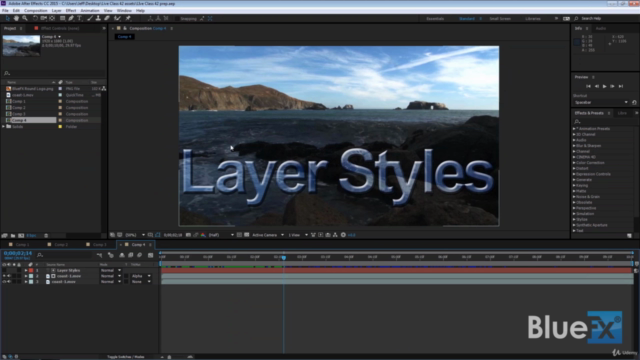Toggle Motion Blur enable in timeline

[x=140, y=255]
